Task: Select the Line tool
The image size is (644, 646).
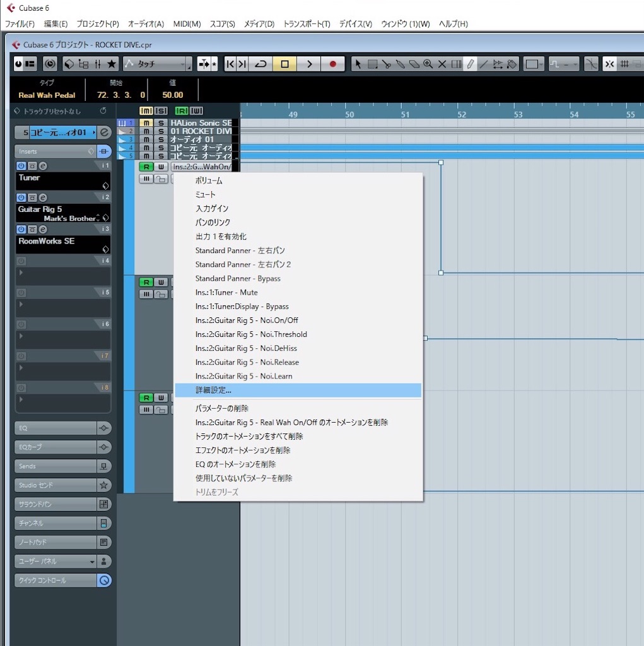Action: click(484, 64)
